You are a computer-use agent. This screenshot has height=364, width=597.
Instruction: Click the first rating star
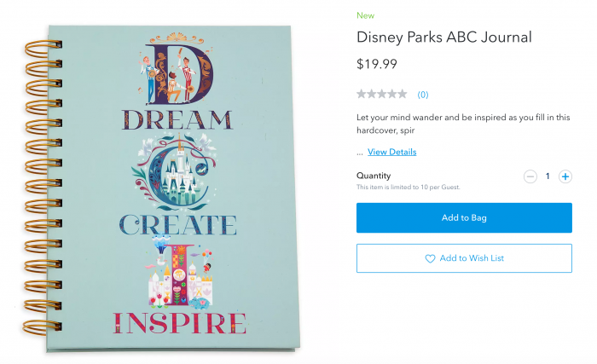pyautogui.click(x=362, y=94)
